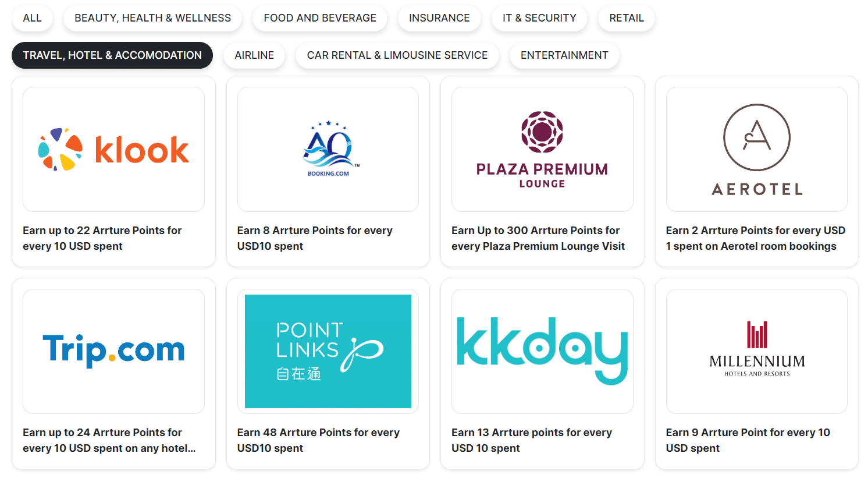Click Travel, Hotel & Accomodation filter
This screenshot has width=868, height=485.
tap(112, 55)
